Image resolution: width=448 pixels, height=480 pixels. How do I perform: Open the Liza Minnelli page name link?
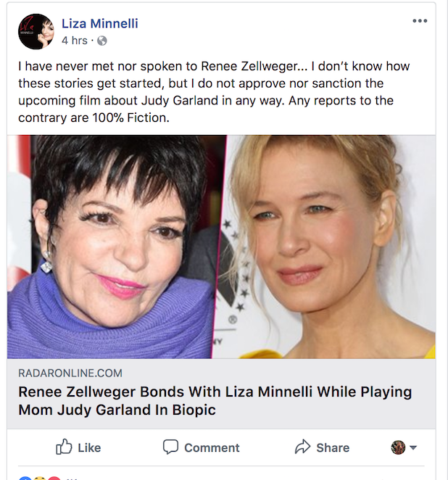click(99, 23)
